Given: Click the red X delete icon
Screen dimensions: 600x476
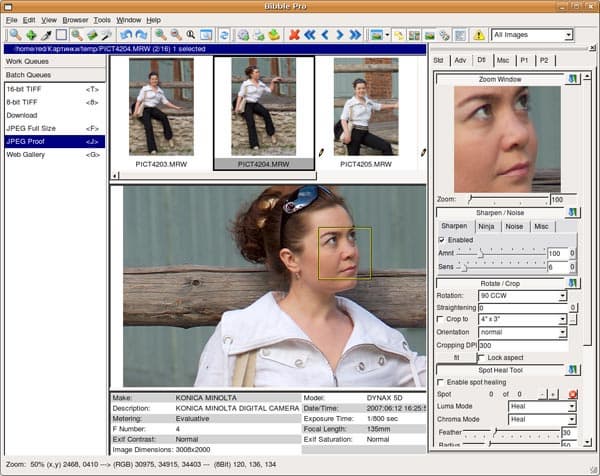Looking at the screenshot, I should tap(294, 35).
